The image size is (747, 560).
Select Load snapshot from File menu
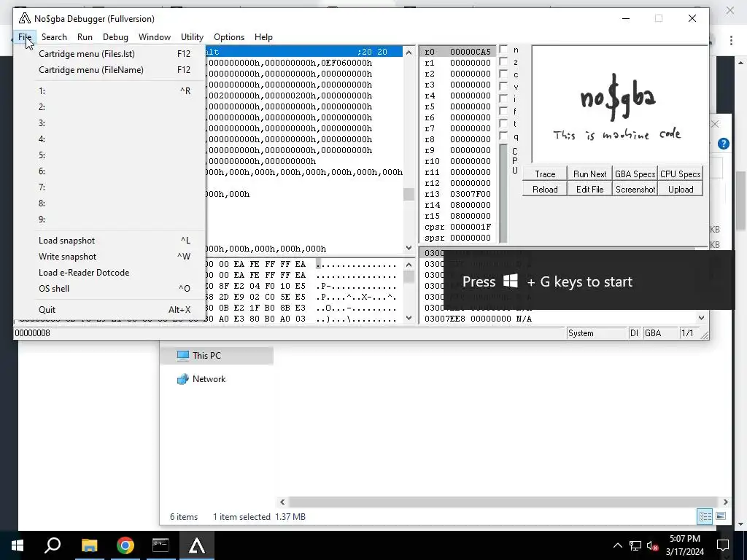(110, 241)
